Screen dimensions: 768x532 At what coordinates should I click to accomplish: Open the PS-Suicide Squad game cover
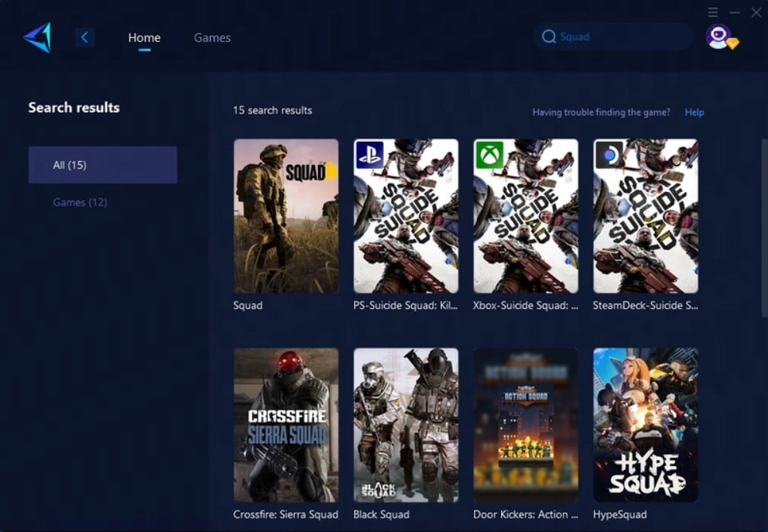[x=406, y=216]
